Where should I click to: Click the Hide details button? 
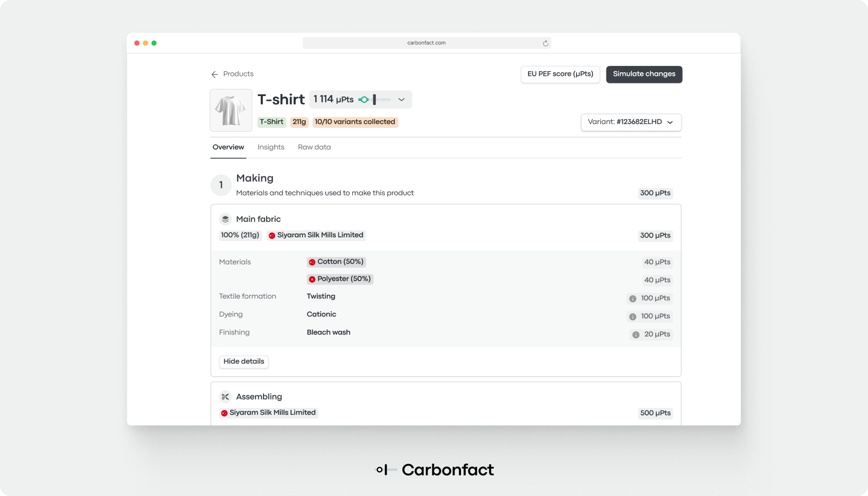(244, 361)
